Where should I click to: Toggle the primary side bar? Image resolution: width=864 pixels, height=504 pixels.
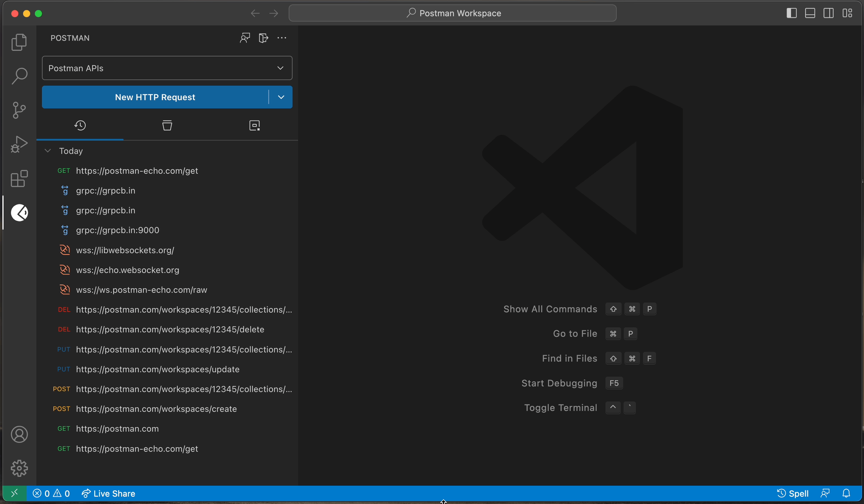click(x=792, y=13)
